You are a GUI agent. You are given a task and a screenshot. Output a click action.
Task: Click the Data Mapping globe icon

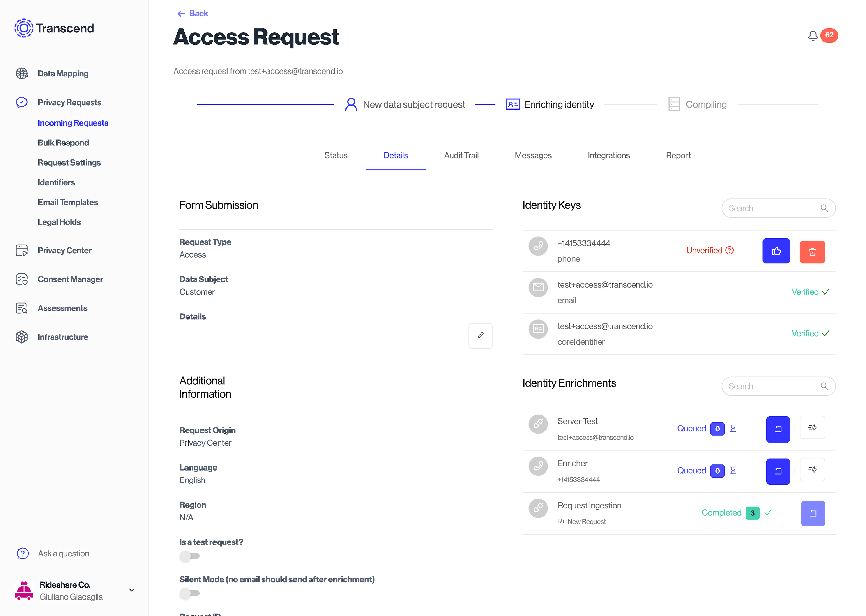22,74
